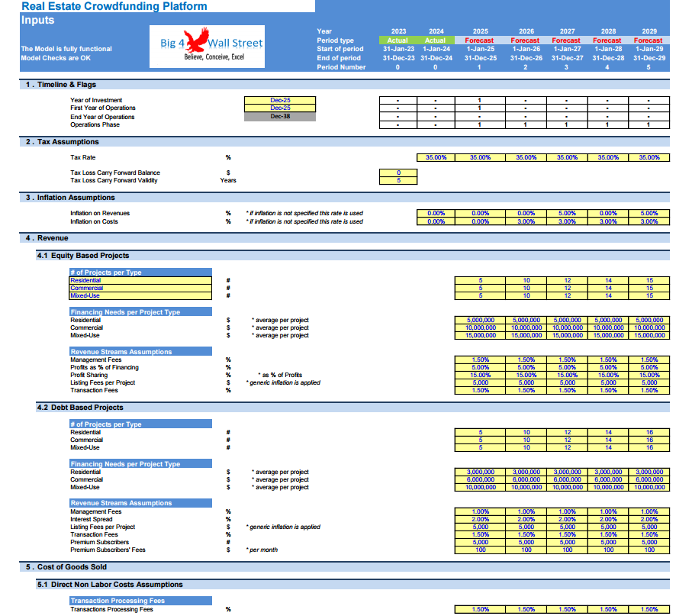Image resolution: width=692 pixels, height=616 pixels.
Task: Click the grey End Year Dec-38 cell
Action: (x=280, y=117)
